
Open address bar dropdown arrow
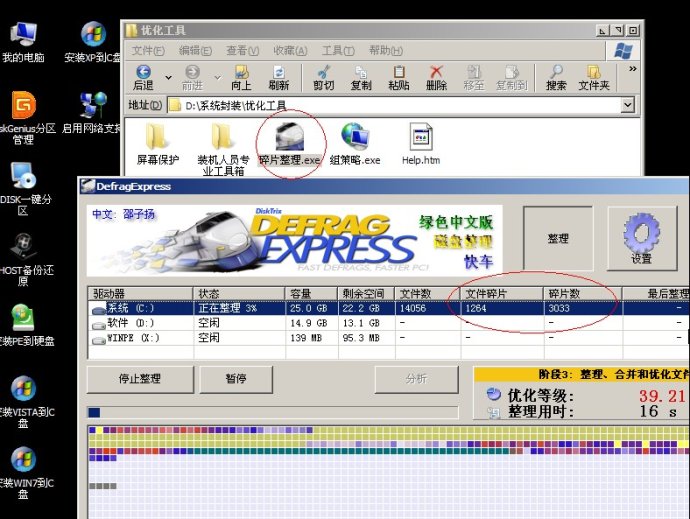[x=628, y=105]
